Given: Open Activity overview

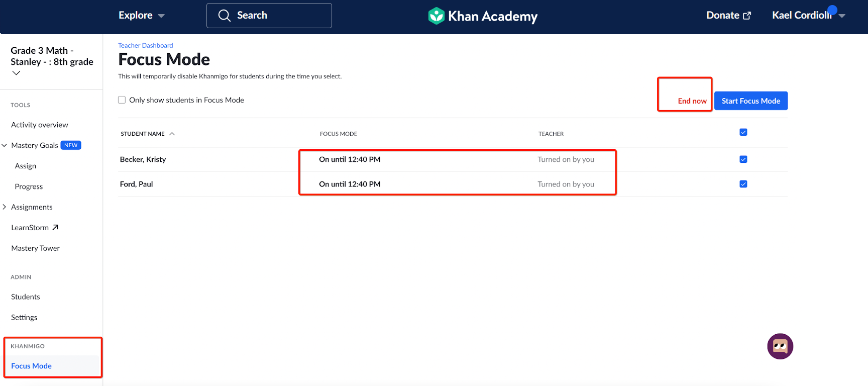Looking at the screenshot, I should tap(40, 125).
